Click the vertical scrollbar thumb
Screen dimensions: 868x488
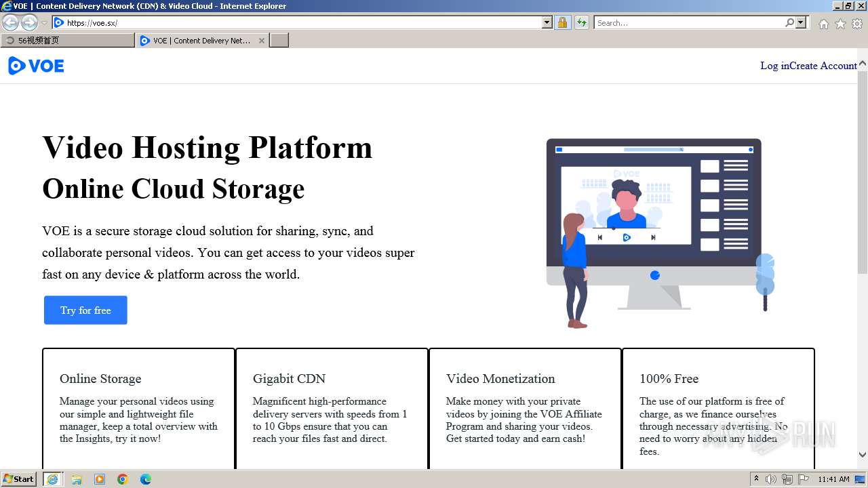[x=863, y=171]
